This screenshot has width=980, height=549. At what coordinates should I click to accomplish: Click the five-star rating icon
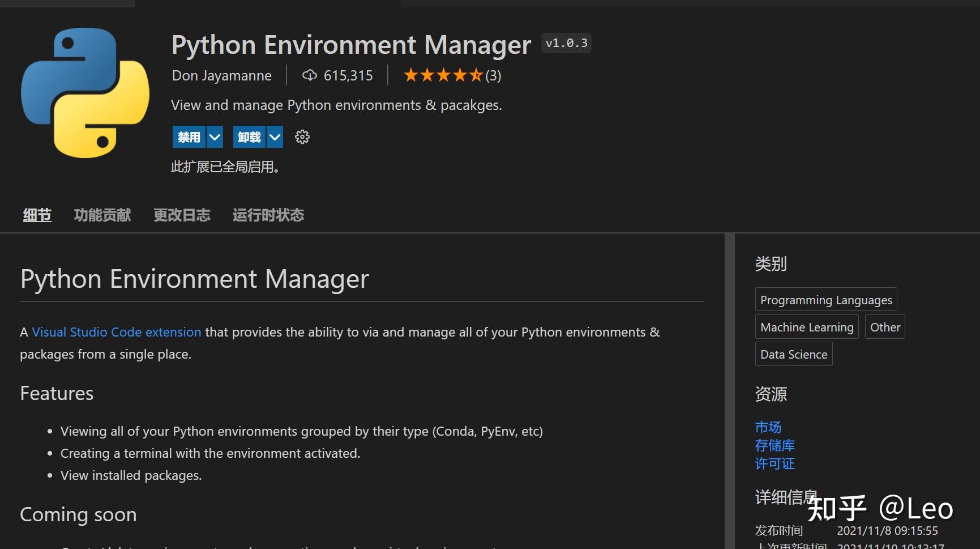tap(443, 74)
